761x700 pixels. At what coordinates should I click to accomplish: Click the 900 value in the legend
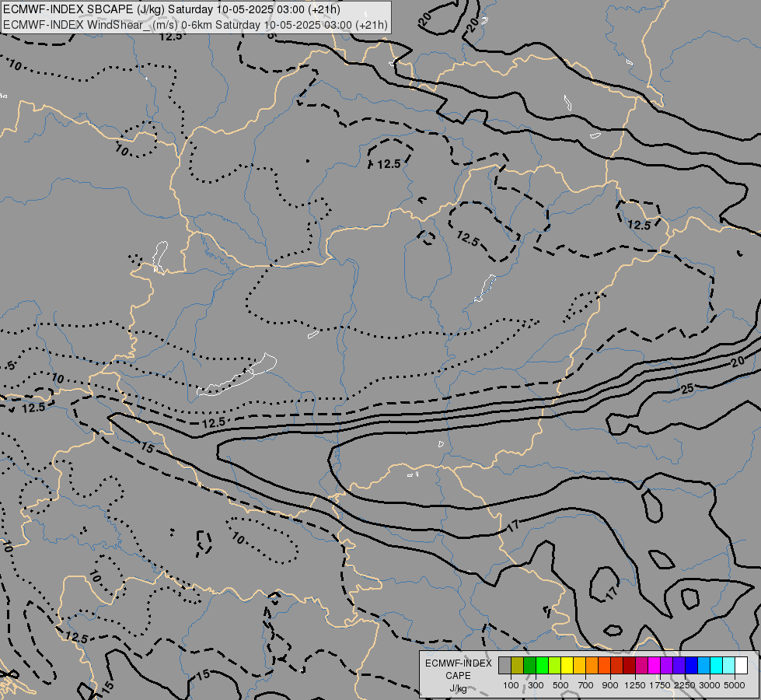[610, 685]
